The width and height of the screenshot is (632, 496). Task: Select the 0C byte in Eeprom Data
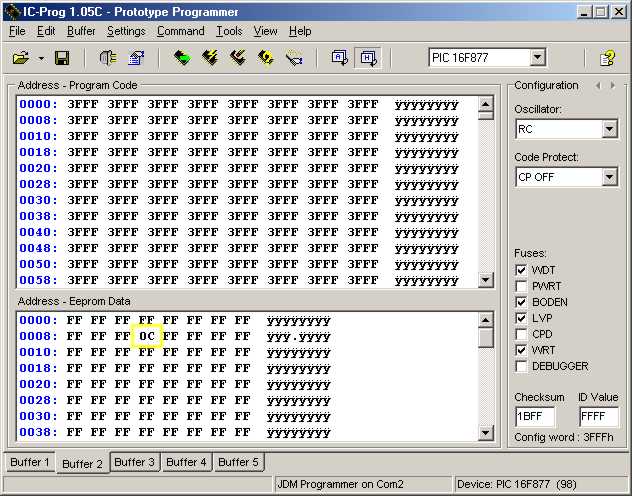(147, 336)
